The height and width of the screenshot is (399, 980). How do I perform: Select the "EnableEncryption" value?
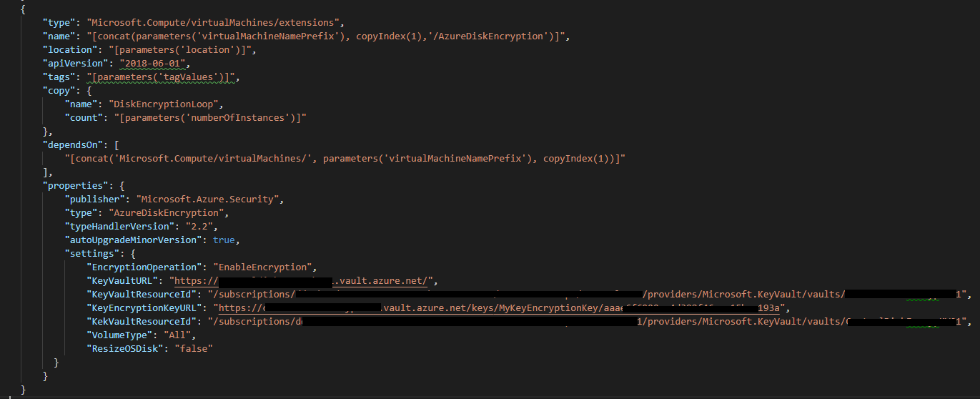tap(264, 267)
